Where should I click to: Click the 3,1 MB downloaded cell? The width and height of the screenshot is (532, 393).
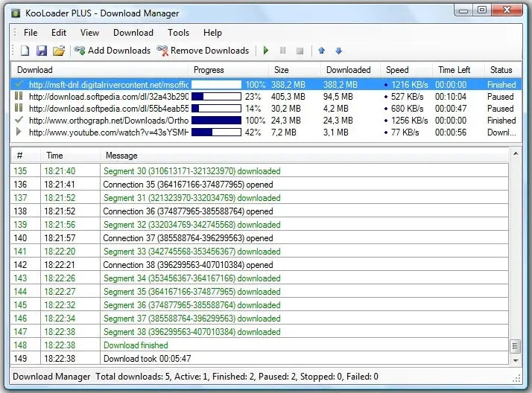(x=336, y=132)
